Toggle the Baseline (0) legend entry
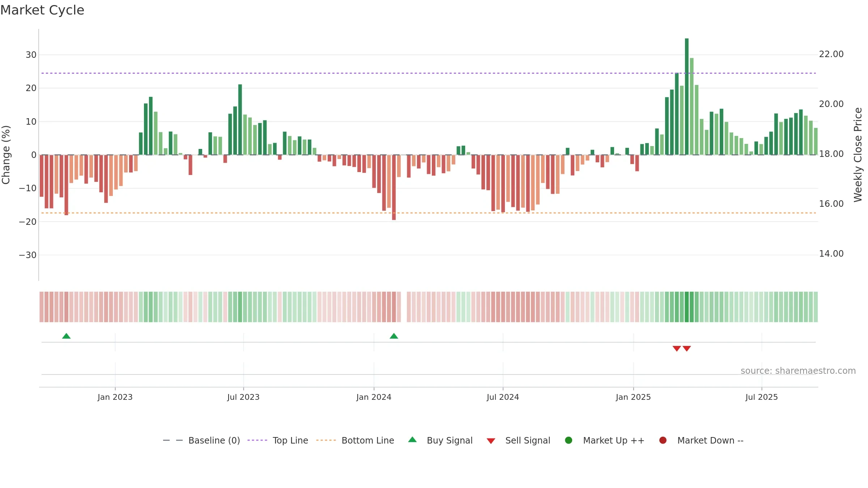Screen dimensions: 868x488 (201, 440)
